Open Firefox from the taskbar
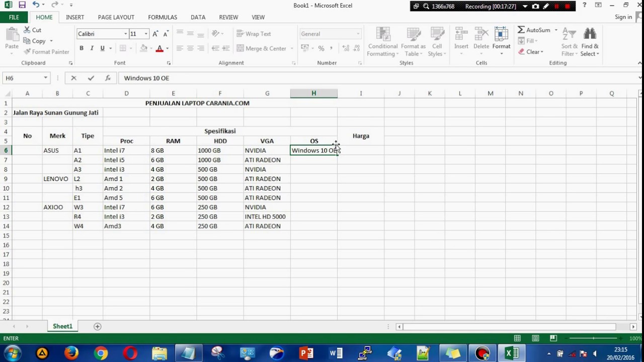Screen dimensions: 644x362 (x=71, y=353)
